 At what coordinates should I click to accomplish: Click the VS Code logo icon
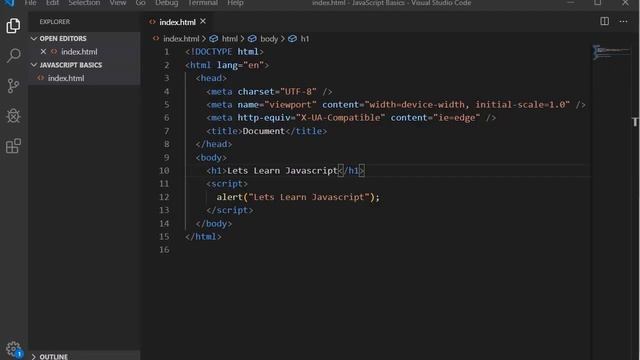coord(9,3)
